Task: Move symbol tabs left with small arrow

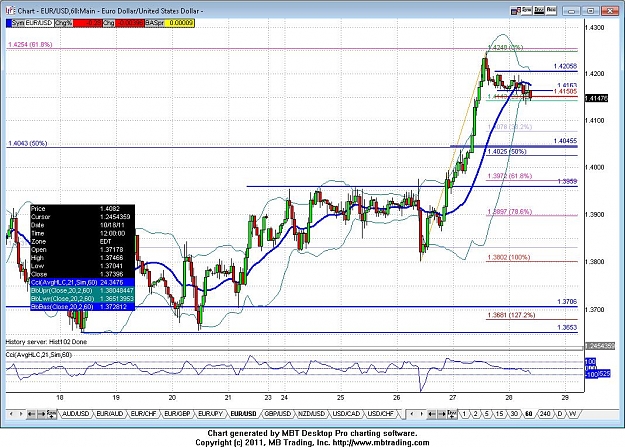Action: (x=11, y=414)
